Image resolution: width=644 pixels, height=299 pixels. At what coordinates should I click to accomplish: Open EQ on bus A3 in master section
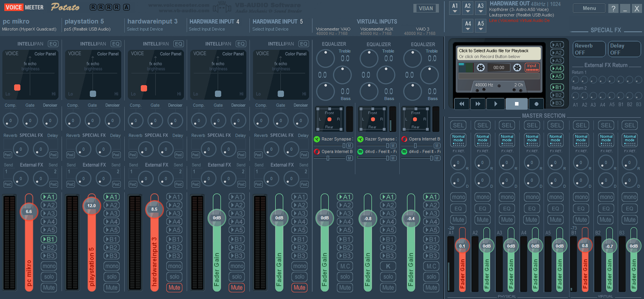pos(507,208)
